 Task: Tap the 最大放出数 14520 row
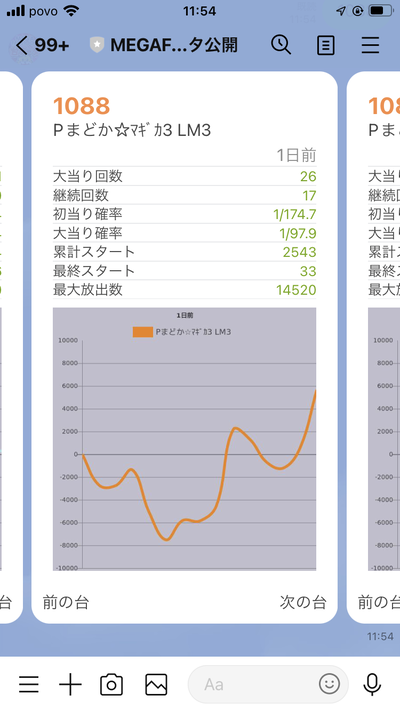pyautogui.click(x=185, y=290)
